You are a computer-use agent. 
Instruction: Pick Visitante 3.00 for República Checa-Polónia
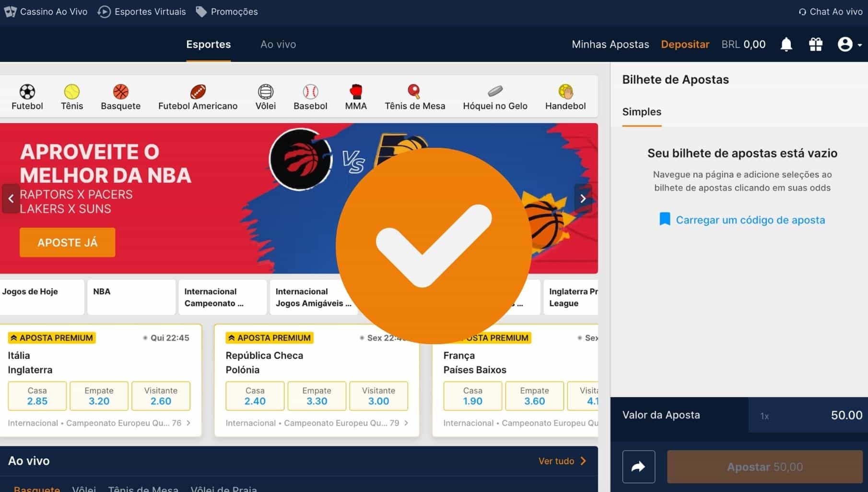pyautogui.click(x=378, y=396)
